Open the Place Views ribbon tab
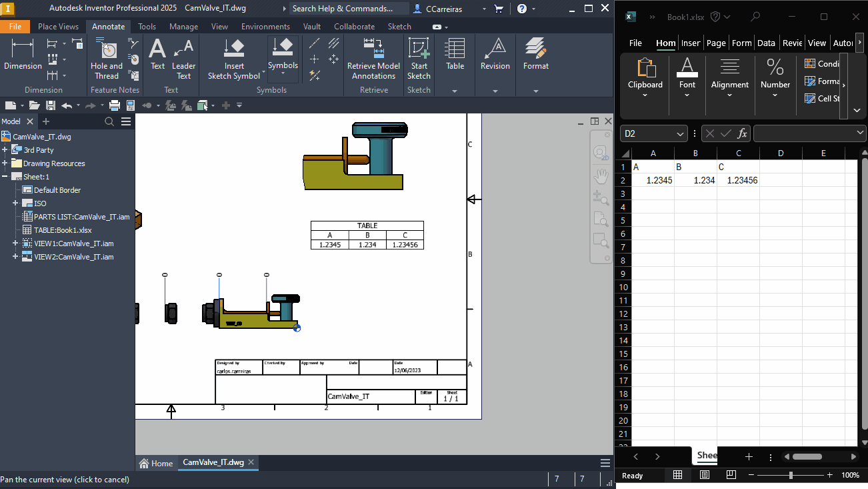 [x=58, y=27]
